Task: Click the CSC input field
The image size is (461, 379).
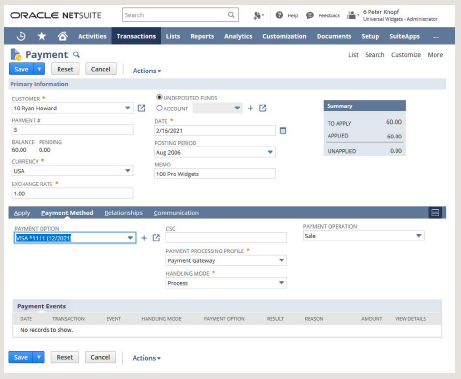Action: click(226, 237)
